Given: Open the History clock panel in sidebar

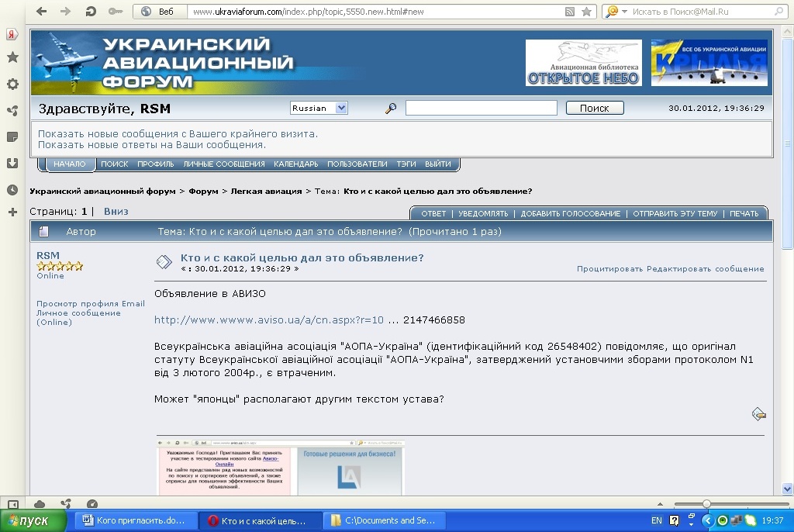Looking at the screenshot, I should (x=12, y=189).
